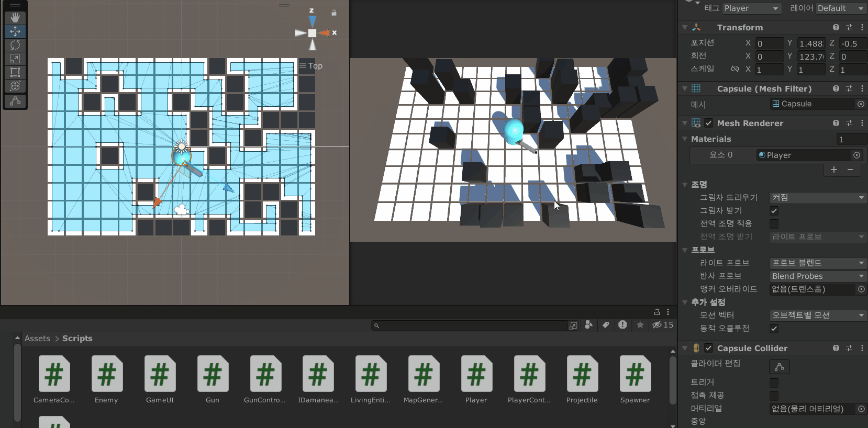Collapse the Materials foldout
Screen dimensions: 868x428
[685, 139]
